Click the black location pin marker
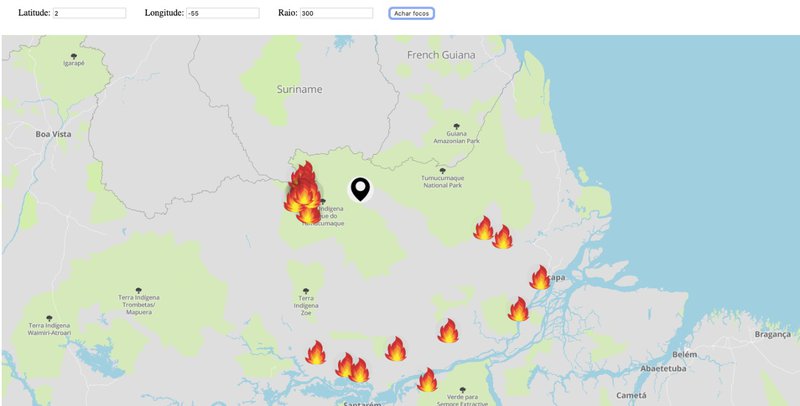This screenshot has height=406, width=800. pos(360,188)
